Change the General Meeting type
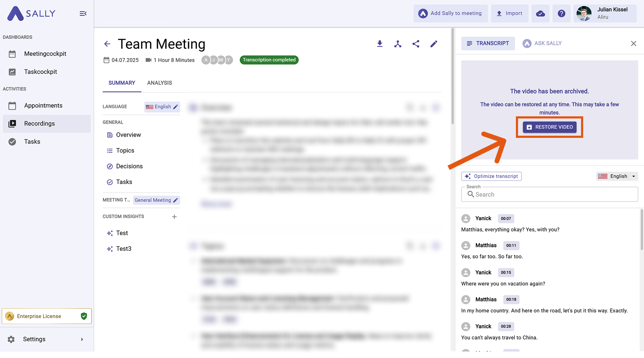Image resolution: width=644 pixels, height=358 pixels. point(156,200)
